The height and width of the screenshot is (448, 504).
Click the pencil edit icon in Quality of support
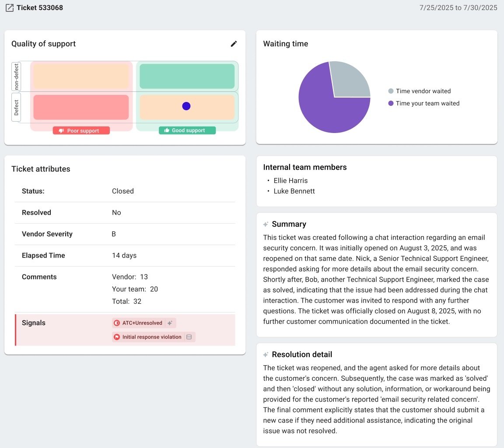[x=234, y=44]
